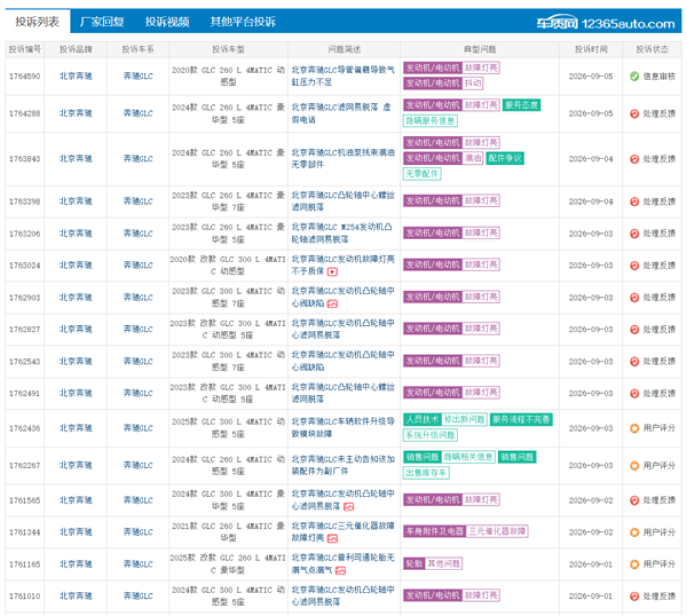Click 北京奔驰 brand link in row 1761344
Viewport: 687px width, 616px height.
(x=75, y=531)
